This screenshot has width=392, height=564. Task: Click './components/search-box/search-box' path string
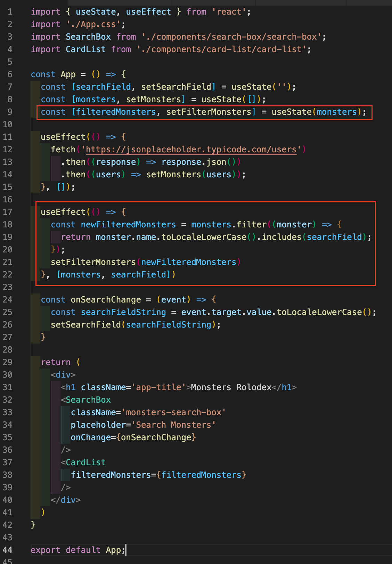pyautogui.click(x=231, y=37)
